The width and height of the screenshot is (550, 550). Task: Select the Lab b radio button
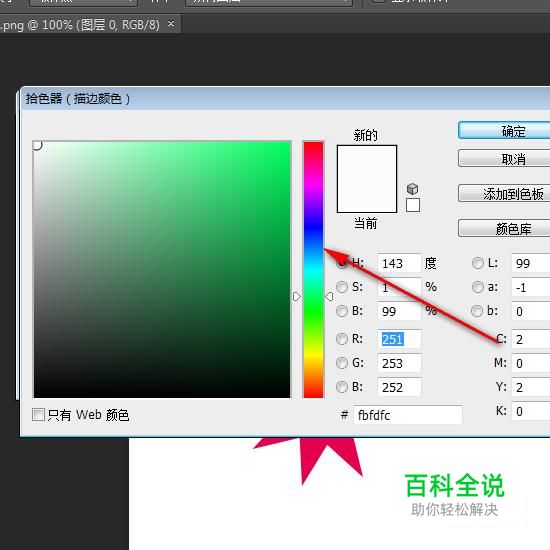coord(477,311)
